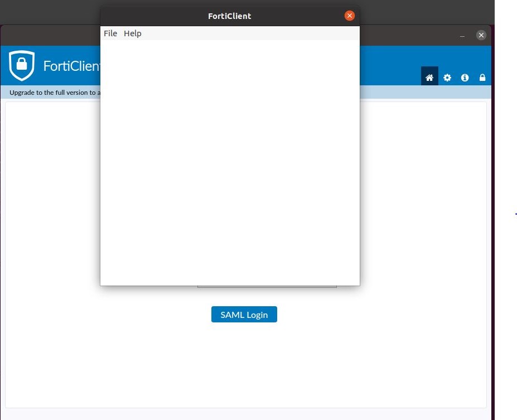The height and width of the screenshot is (420, 517).
Task: Click the FortiClient dialog title bar
Action: pyautogui.click(x=229, y=16)
